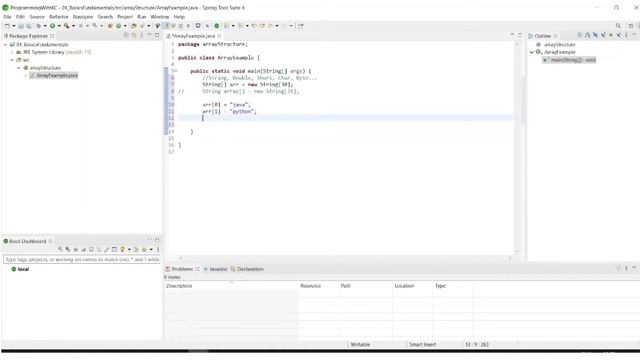This screenshot has width=640, height=360.
Task: Toggle Hide Non-Public Members in Outline
Action: (x=611, y=36)
